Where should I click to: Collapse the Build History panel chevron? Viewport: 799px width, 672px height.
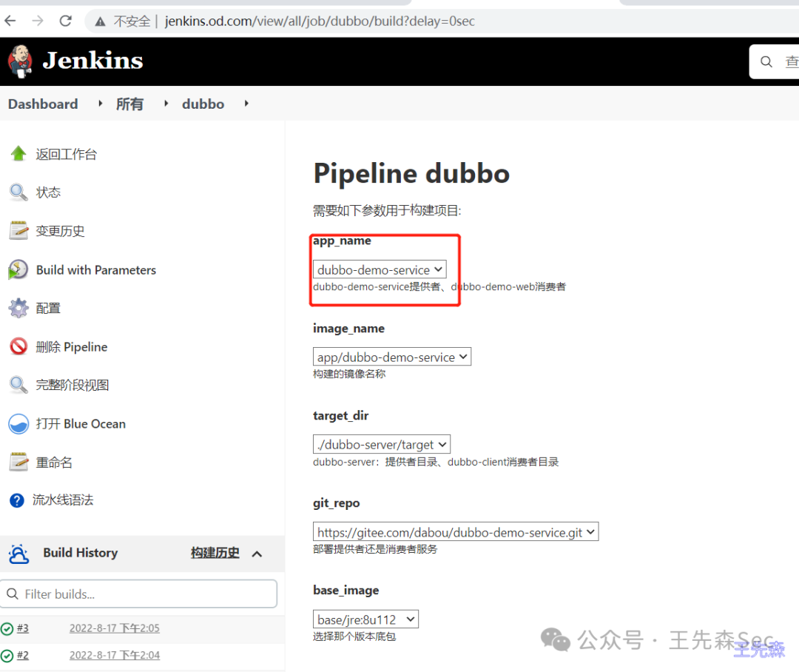(257, 554)
